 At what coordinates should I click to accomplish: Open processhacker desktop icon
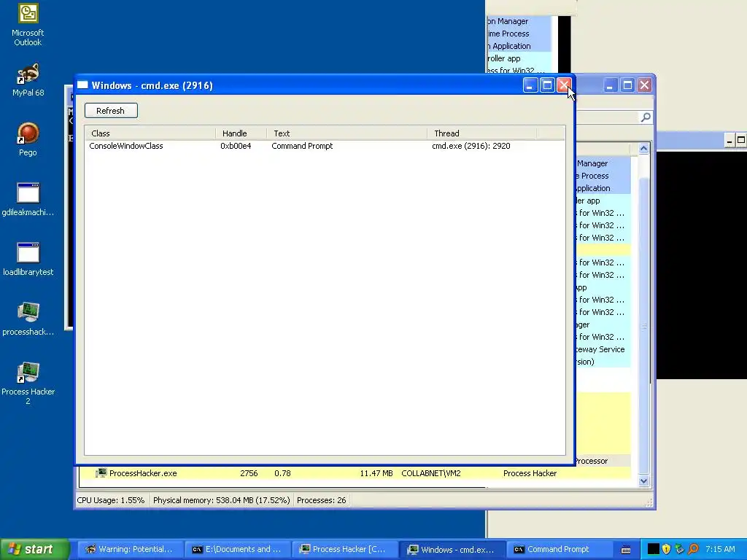pos(28,319)
